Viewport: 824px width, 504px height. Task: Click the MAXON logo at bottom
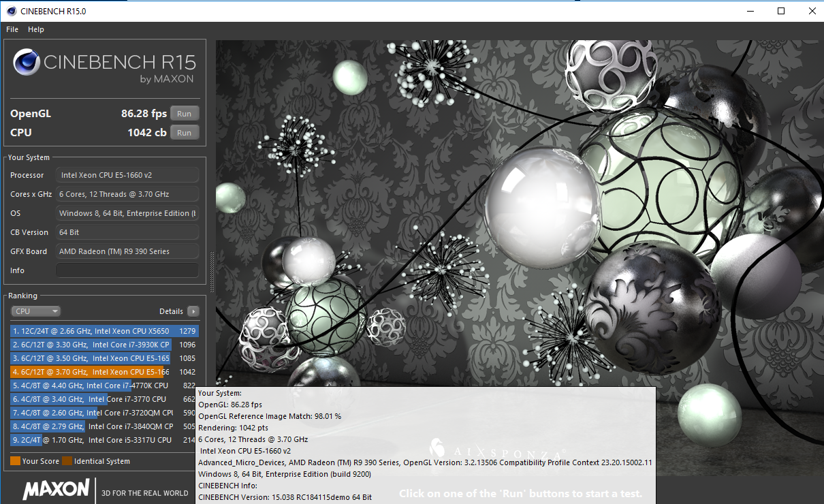(x=56, y=489)
